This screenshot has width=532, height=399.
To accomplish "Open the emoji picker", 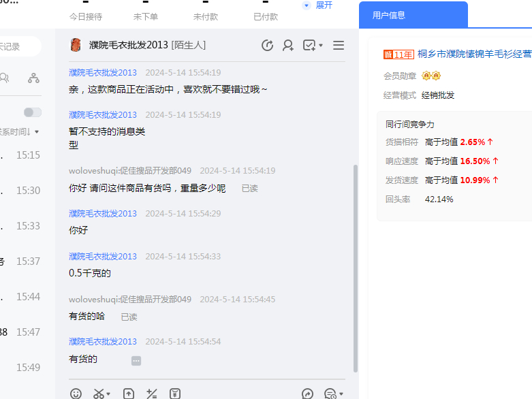I will (x=76, y=394).
